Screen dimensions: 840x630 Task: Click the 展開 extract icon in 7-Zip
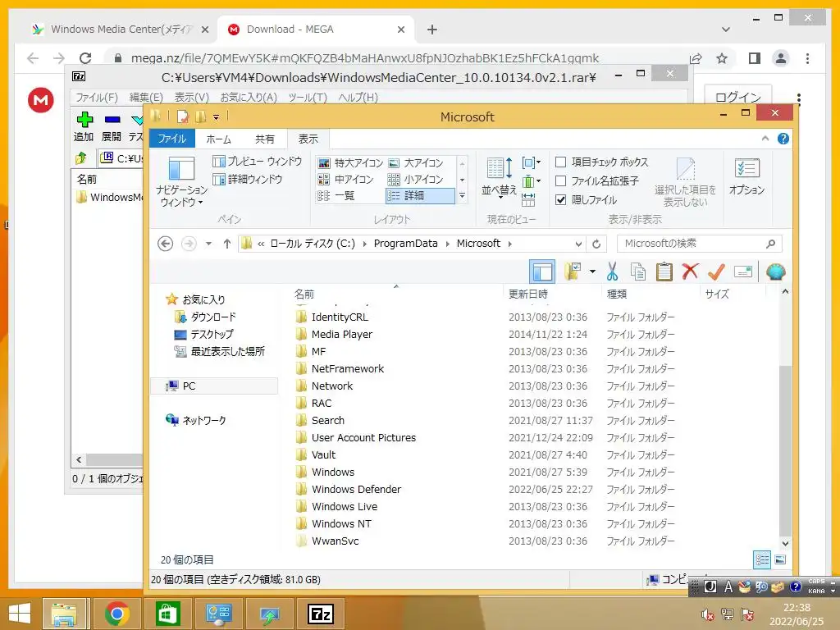(112, 120)
